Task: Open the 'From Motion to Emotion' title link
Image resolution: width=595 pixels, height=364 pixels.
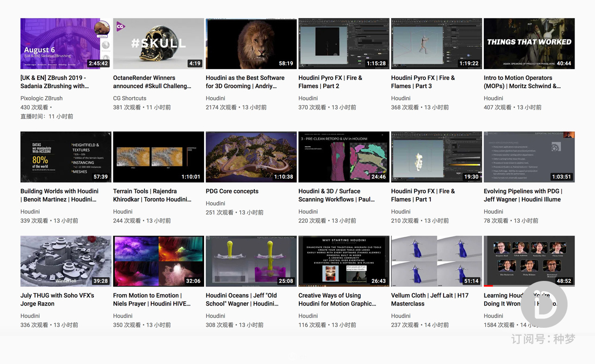Action: 152,299
